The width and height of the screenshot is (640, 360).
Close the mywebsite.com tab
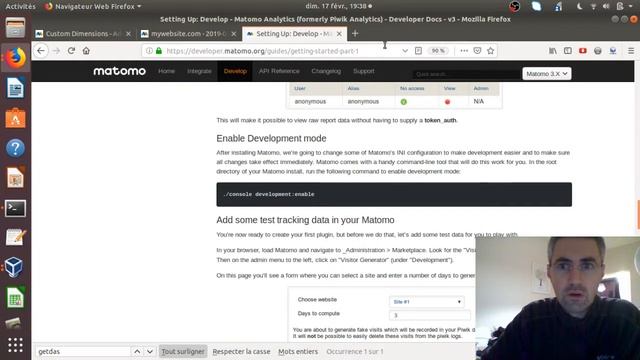[233, 34]
